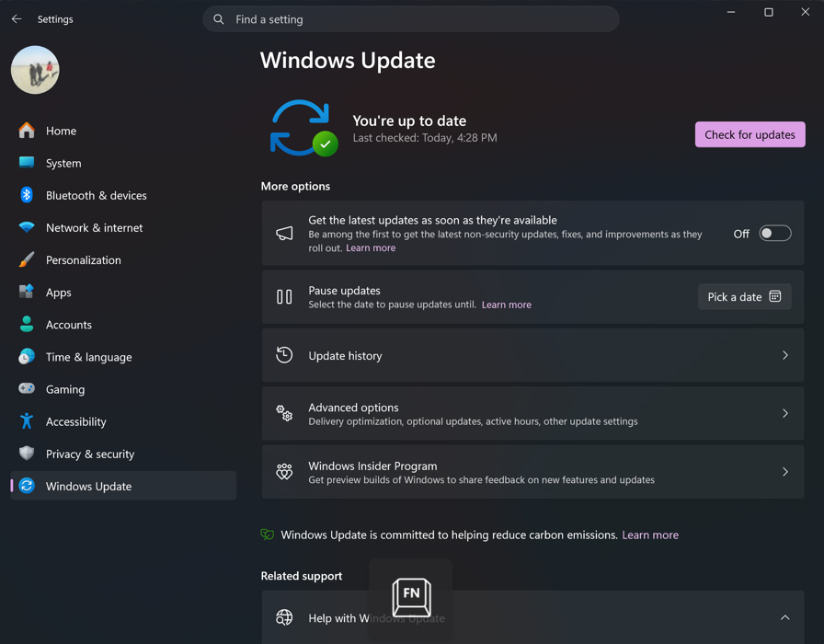Screen dimensions: 824x644
Task: Click the megaphone icon for latest updates
Action: click(x=284, y=234)
